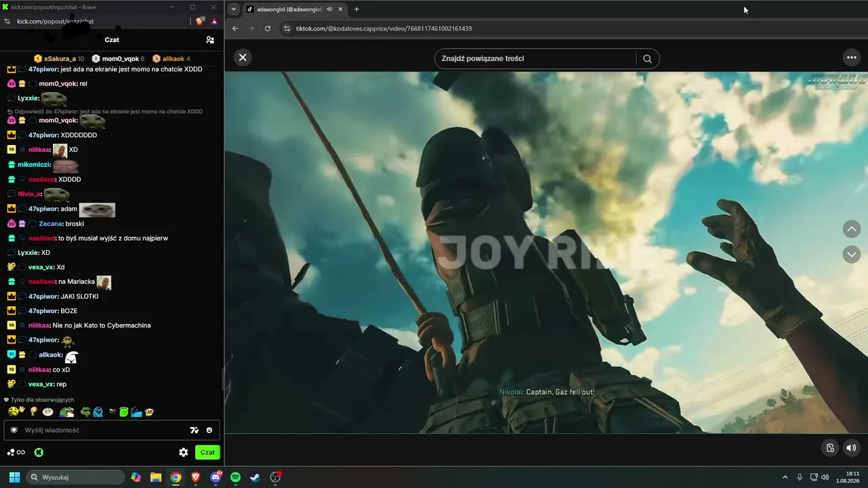This screenshot has height=488, width=868.
Task: Click username Nivia_a in chat
Action: click(x=29, y=194)
